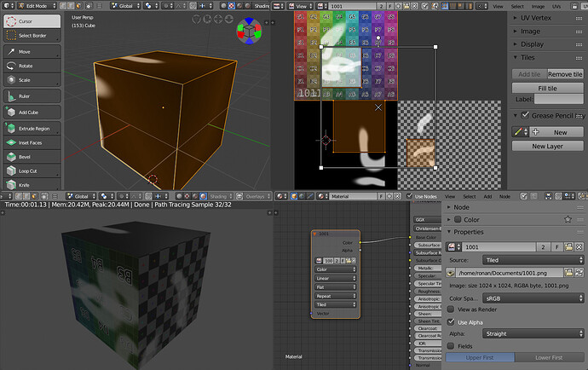Toggle the Use Nodes checkbox

(409, 196)
